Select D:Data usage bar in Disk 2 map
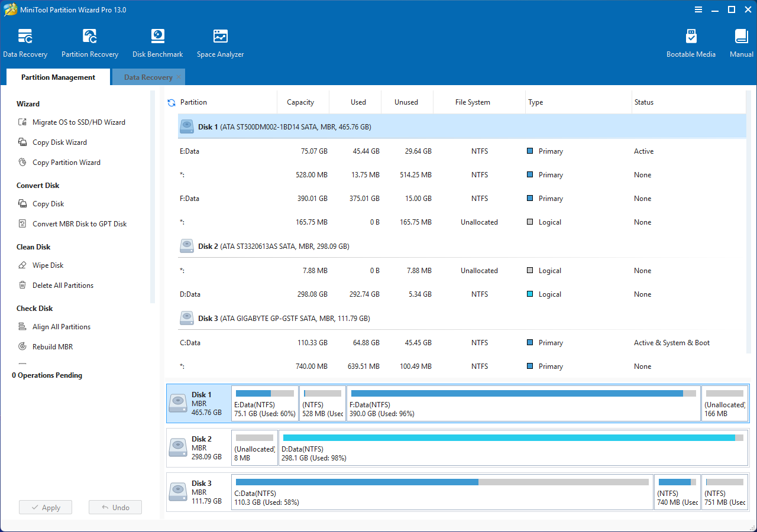The width and height of the screenshot is (757, 532). tap(513, 437)
